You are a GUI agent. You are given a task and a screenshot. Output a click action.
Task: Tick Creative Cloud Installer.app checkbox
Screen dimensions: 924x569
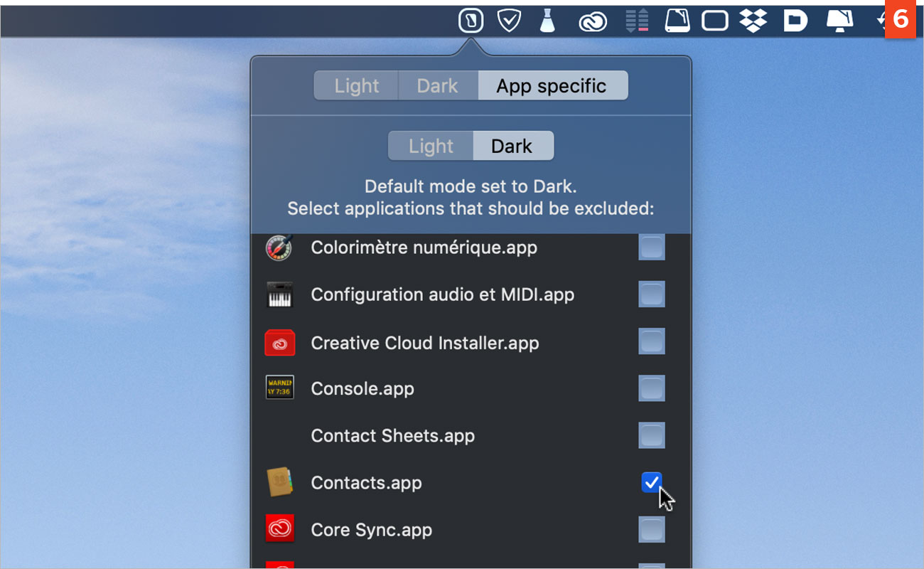[652, 341]
